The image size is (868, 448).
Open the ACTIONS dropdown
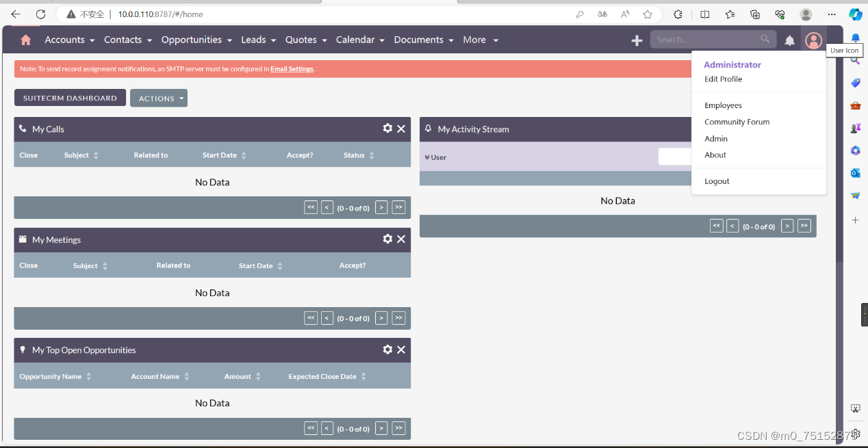(x=158, y=98)
